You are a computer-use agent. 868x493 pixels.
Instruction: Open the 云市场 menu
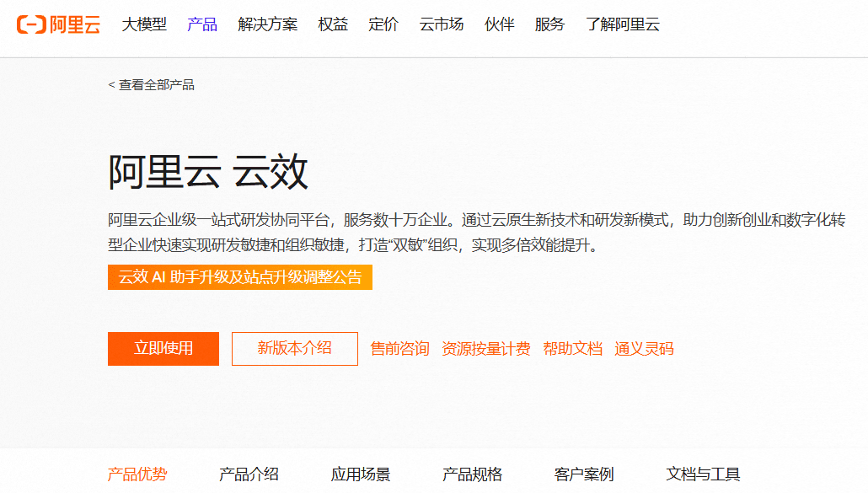pyautogui.click(x=442, y=24)
